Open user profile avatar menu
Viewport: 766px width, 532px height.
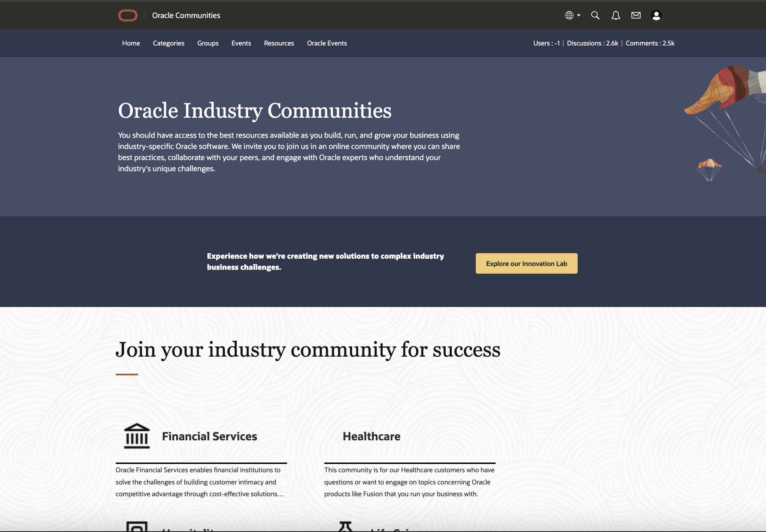click(656, 15)
